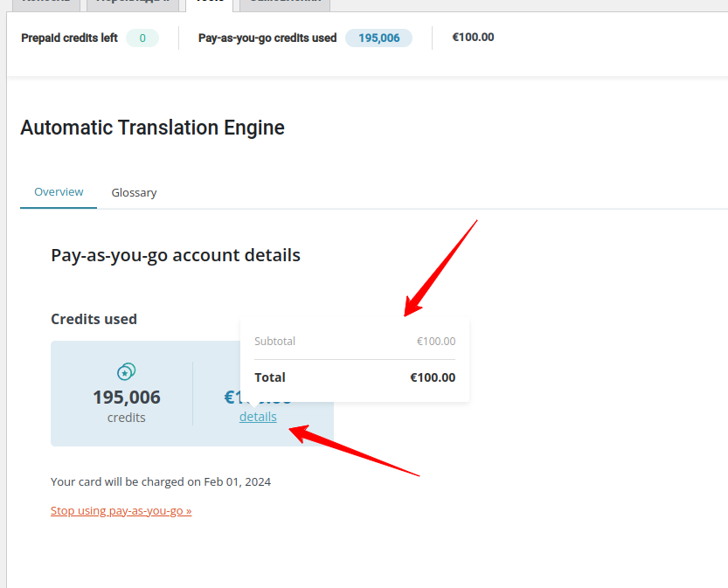728x588 pixels.
Task: Click the credits coin icon
Action: (x=126, y=371)
